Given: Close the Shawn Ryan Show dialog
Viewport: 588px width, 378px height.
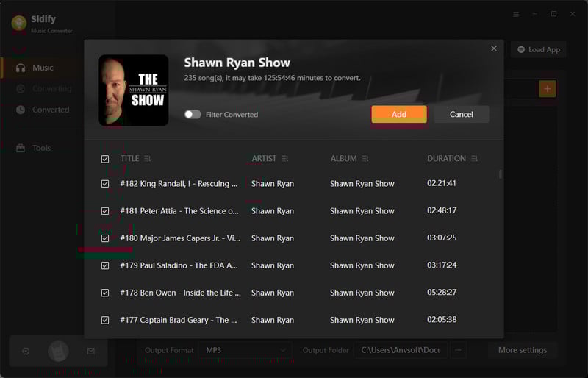Looking at the screenshot, I should coord(494,49).
